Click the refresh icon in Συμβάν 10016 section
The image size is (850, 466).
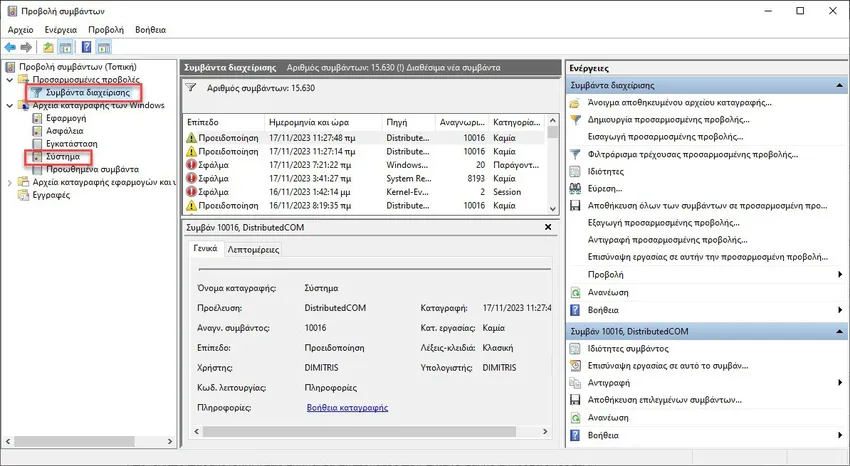point(576,418)
